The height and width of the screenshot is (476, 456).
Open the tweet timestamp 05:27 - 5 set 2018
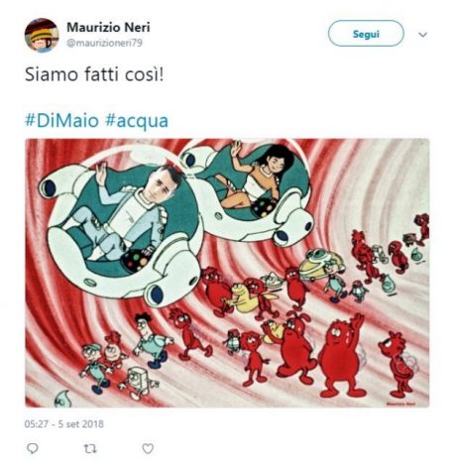click(64, 423)
